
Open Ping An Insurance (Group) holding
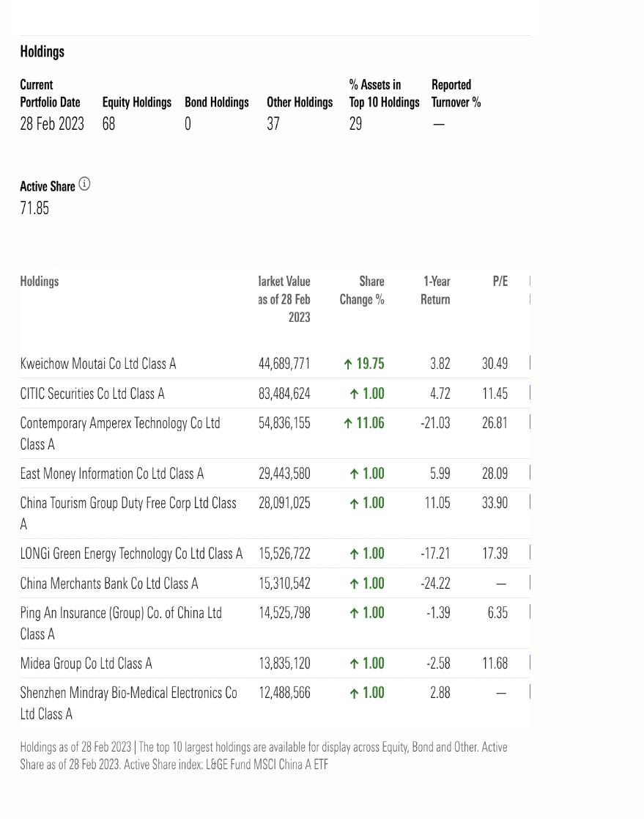(x=121, y=613)
